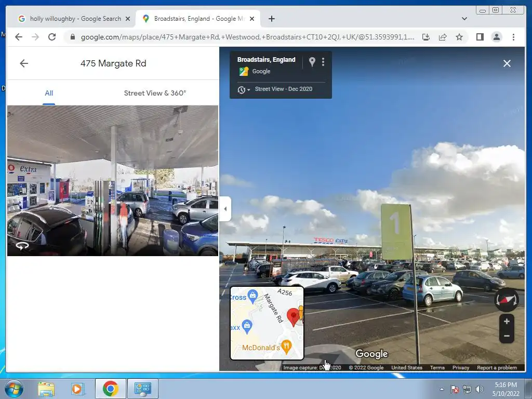Open the Windows Start button
The image size is (532, 399).
pos(14,389)
